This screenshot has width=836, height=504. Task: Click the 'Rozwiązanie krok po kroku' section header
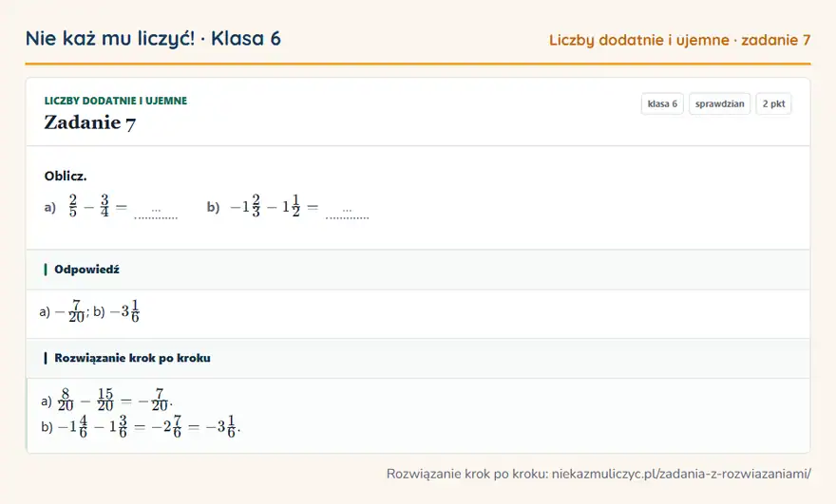[418, 358]
